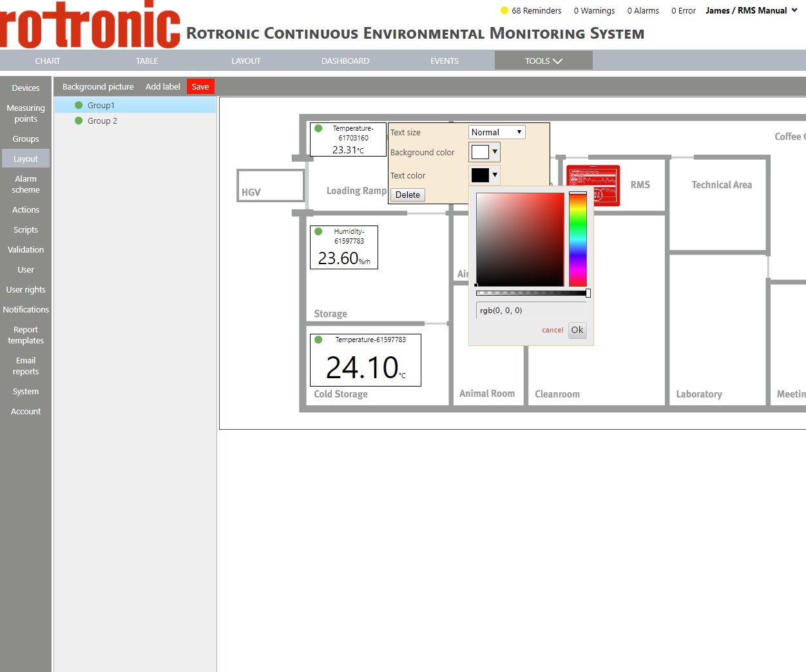Select Layout in the sidebar
This screenshot has width=806, height=672.
tap(26, 158)
